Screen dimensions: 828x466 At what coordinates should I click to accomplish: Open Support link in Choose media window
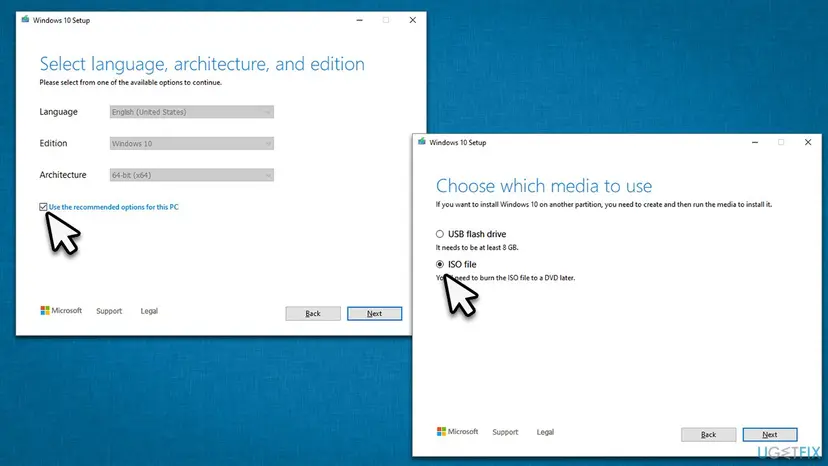[x=505, y=432]
